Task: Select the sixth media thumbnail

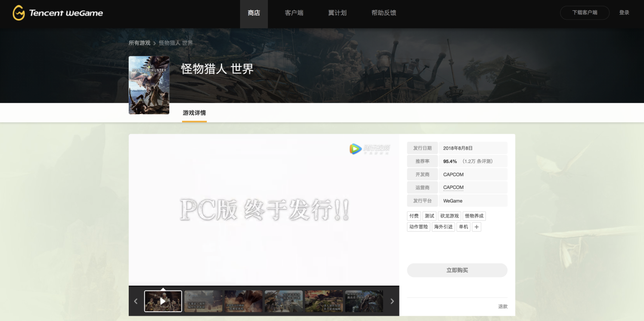Action: [364, 301]
